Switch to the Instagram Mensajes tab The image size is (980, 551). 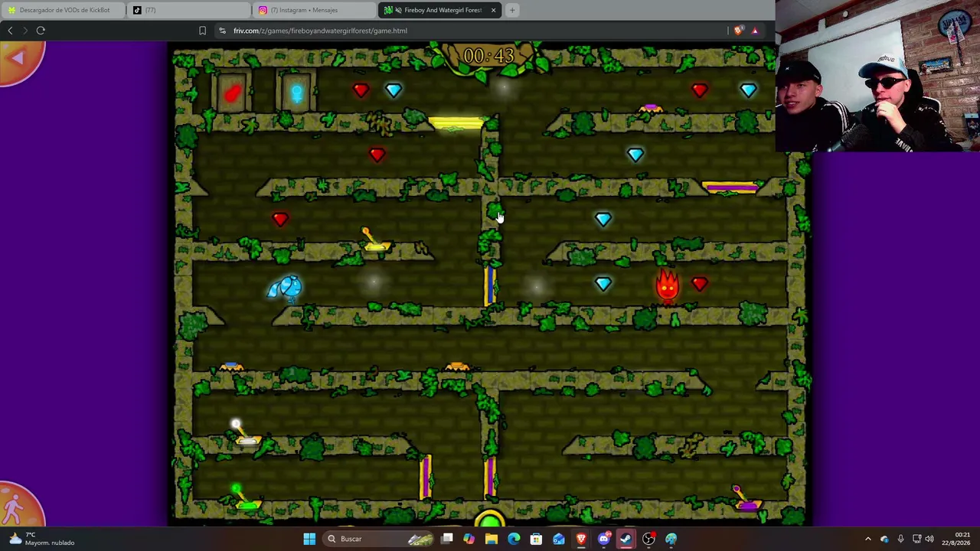point(313,10)
